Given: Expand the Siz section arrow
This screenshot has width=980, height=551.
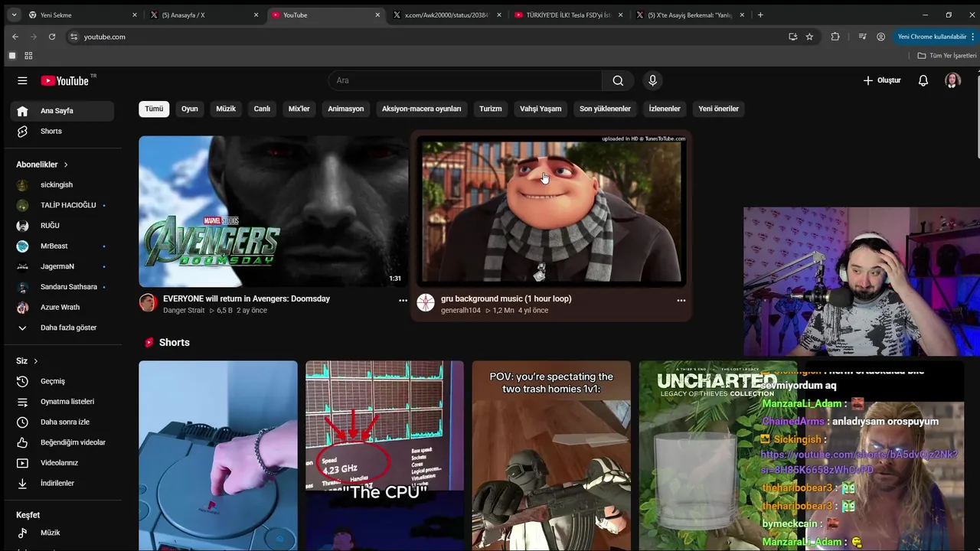Looking at the screenshot, I should (35, 361).
